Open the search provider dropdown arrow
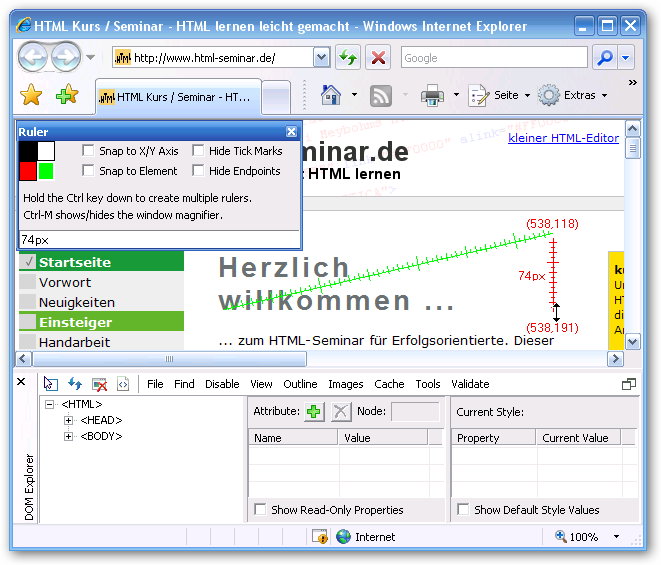This screenshot has width=661, height=565. (626, 57)
